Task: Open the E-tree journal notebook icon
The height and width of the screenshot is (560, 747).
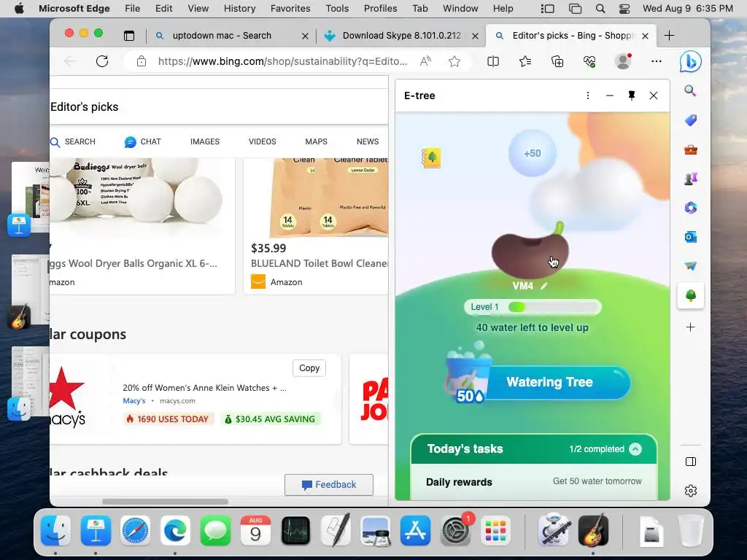Action: pos(431,157)
